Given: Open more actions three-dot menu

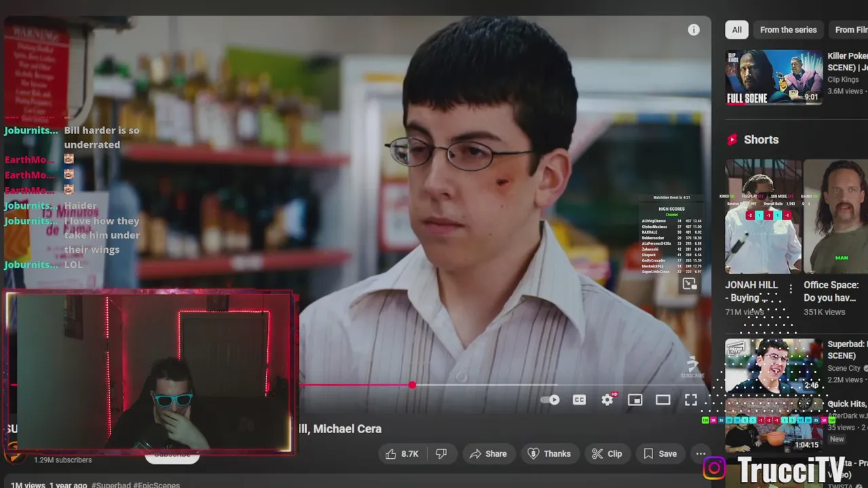Looking at the screenshot, I should tap(701, 454).
